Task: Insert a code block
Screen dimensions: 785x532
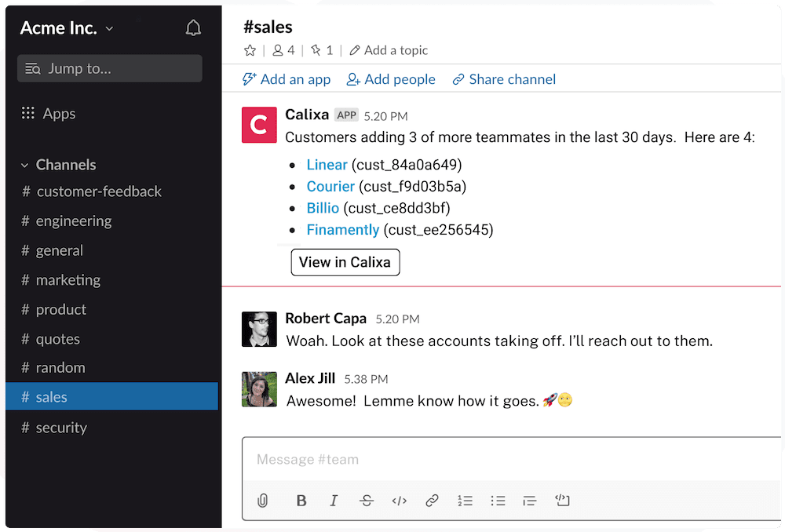Action: coord(562,500)
